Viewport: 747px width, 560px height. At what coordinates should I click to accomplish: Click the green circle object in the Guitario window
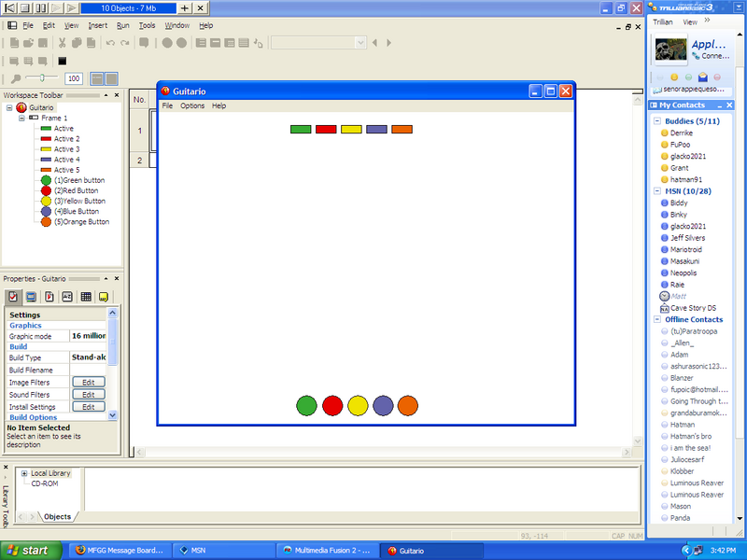coord(306,405)
